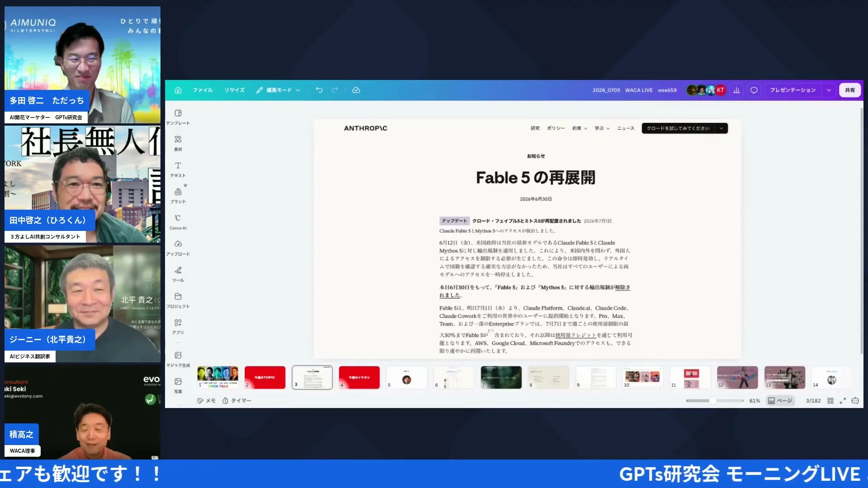Screen dimensions: 868x488
Task: Expand the presentation options arrow
Action: (x=829, y=90)
